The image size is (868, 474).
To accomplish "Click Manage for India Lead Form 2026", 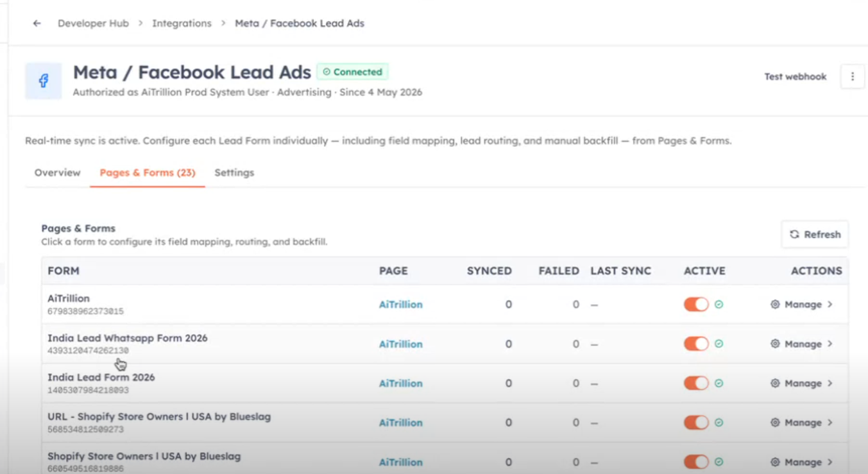I will click(x=803, y=384).
